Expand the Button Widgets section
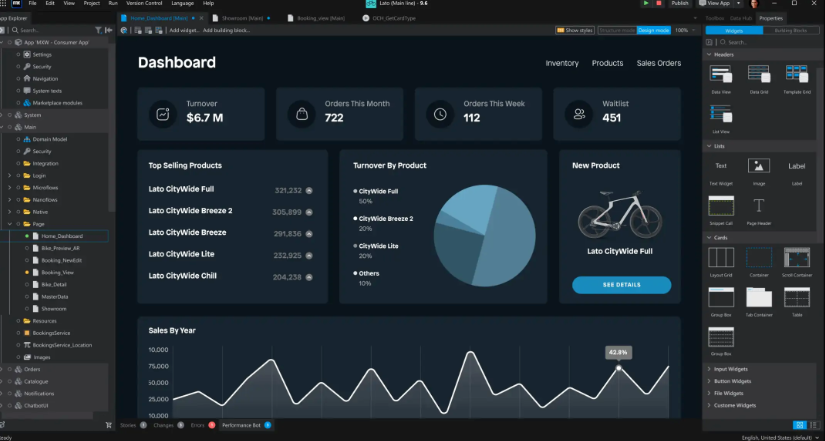 tap(732, 381)
